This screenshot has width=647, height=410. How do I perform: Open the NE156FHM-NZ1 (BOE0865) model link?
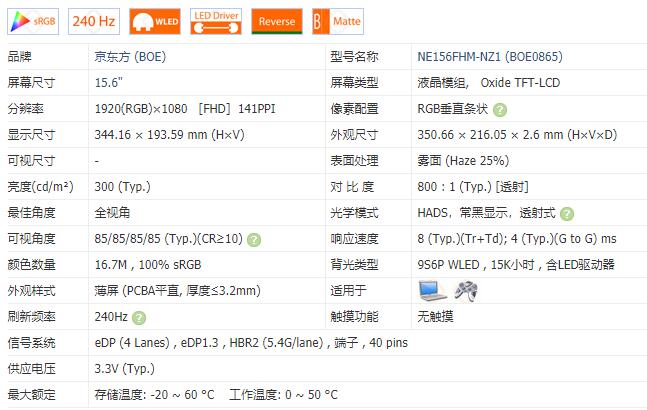click(490, 57)
